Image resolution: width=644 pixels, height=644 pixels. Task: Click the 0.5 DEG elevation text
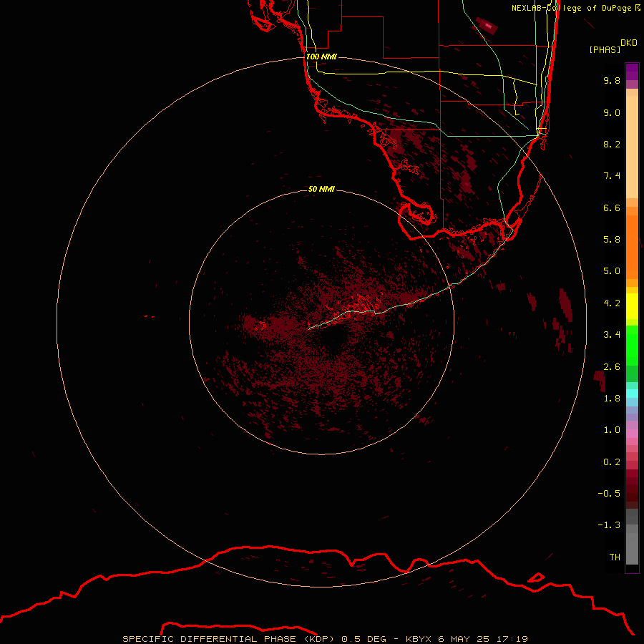pos(364,639)
